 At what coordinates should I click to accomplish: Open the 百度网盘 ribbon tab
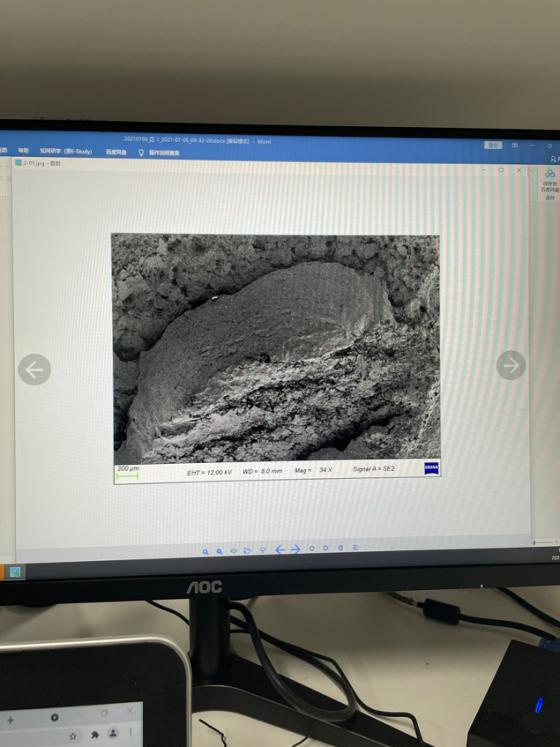click(116, 152)
